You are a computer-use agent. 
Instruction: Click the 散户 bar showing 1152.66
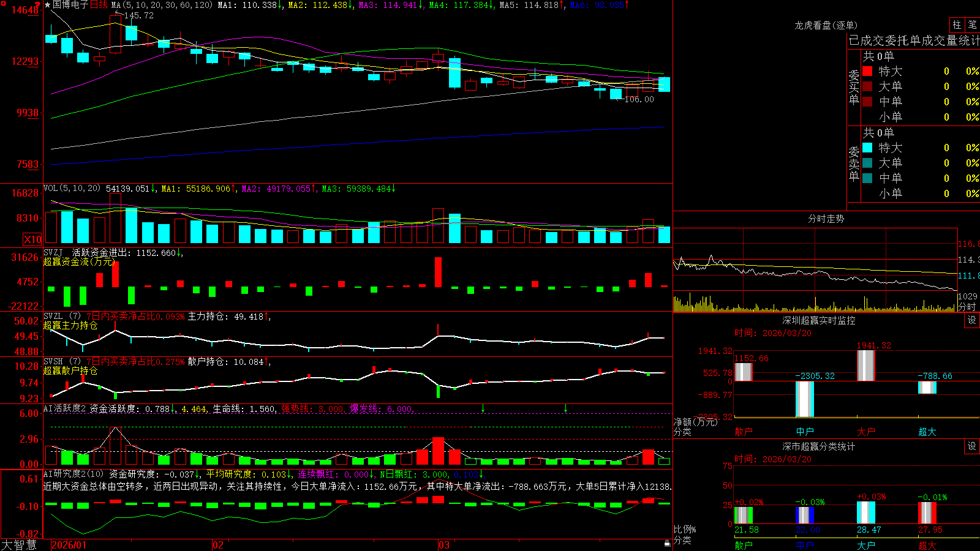[x=743, y=372]
